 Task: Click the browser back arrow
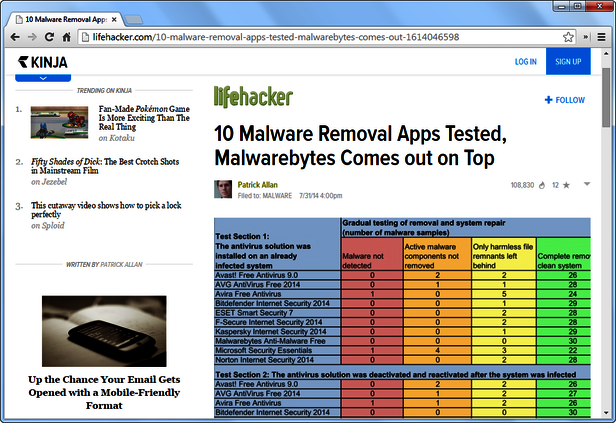[15, 36]
